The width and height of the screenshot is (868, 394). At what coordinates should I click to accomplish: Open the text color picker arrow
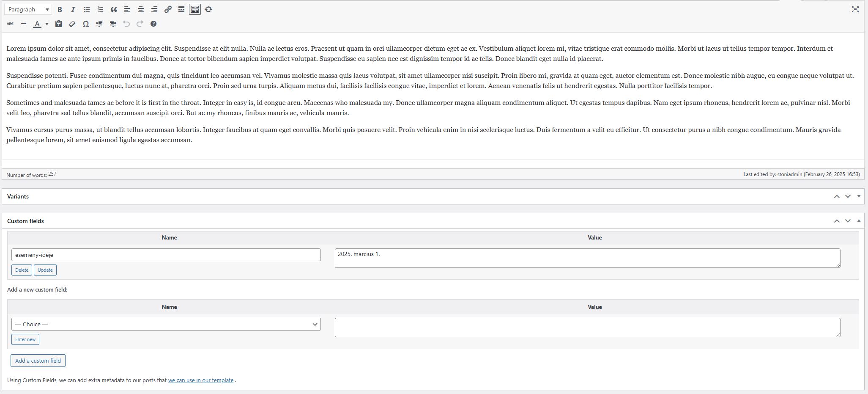click(x=47, y=24)
